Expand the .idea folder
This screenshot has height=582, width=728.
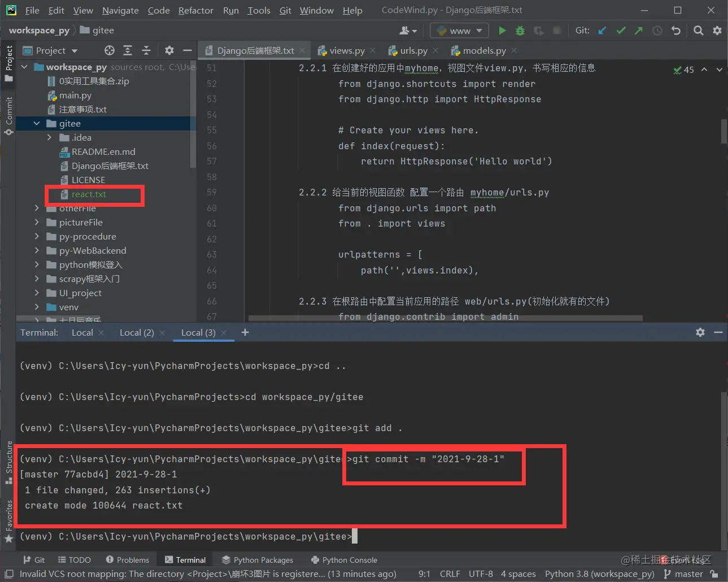point(49,137)
